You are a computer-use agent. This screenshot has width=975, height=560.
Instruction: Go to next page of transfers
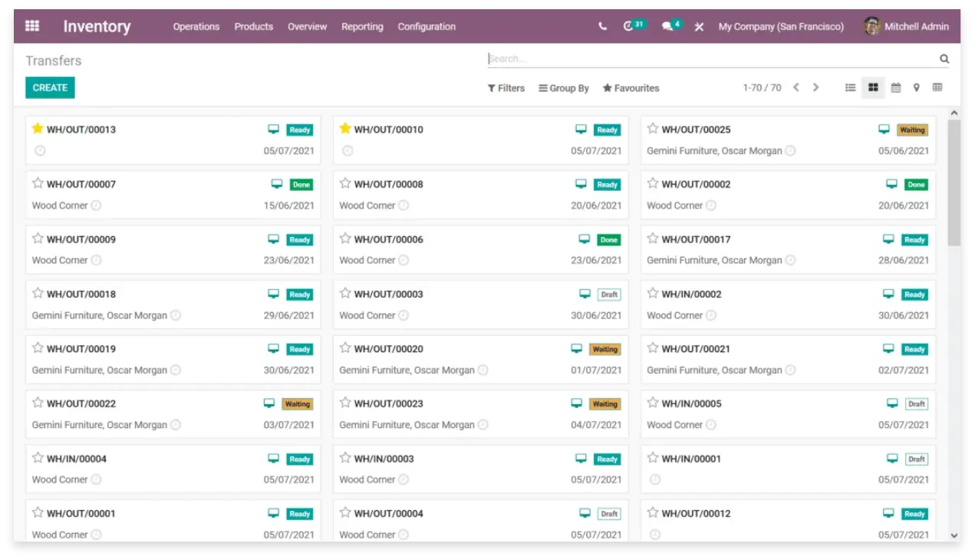(815, 87)
